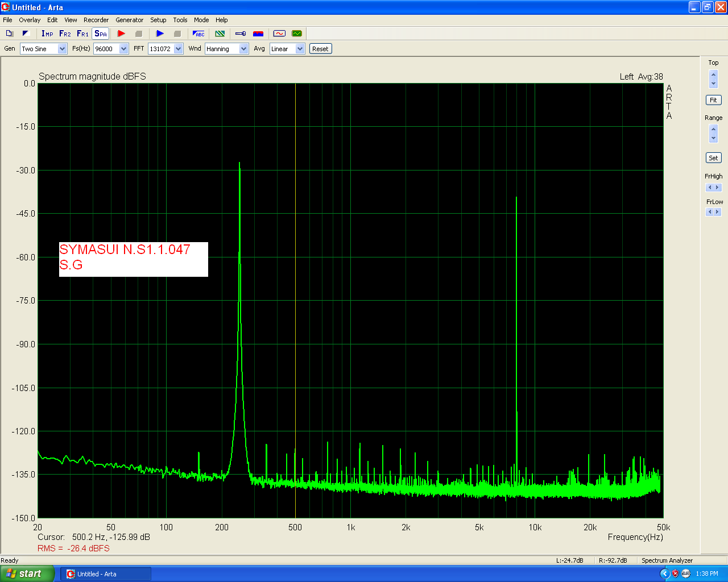Click the red shield tray icon

tap(675, 574)
